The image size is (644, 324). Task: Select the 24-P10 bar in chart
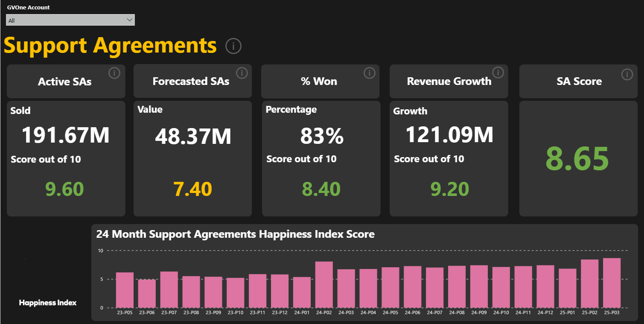pyautogui.click(x=501, y=287)
